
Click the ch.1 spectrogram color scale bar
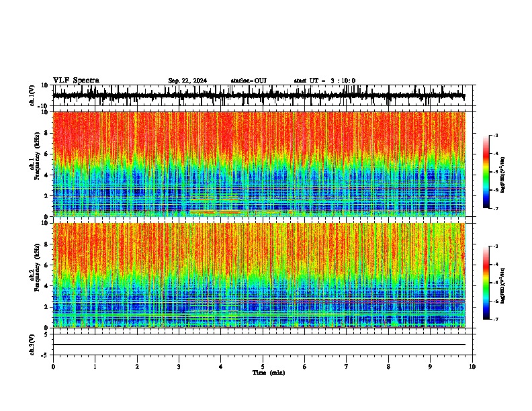(x=486, y=172)
